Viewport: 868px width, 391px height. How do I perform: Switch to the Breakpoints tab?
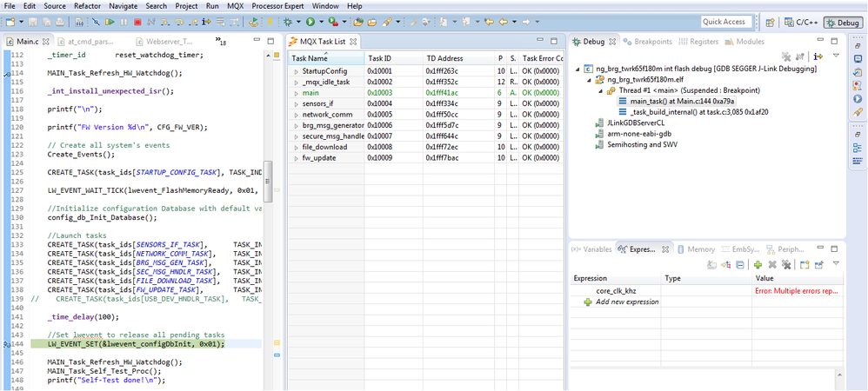pyautogui.click(x=647, y=42)
